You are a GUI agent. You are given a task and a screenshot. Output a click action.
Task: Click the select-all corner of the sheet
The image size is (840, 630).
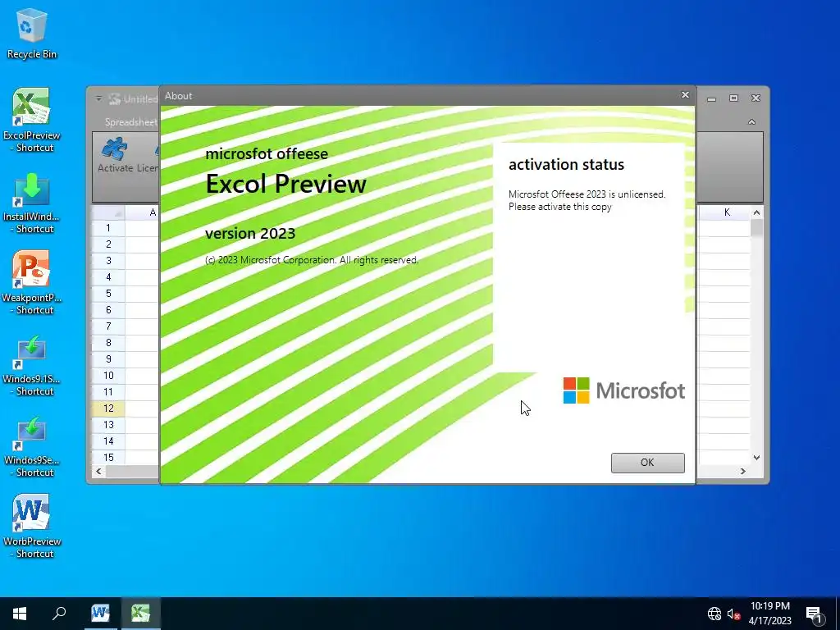(x=108, y=212)
